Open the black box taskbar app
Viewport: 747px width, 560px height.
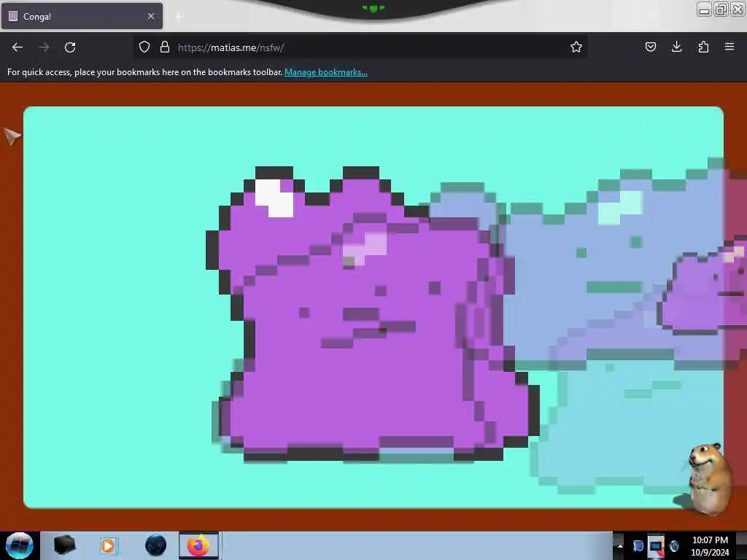click(x=64, y=545)
